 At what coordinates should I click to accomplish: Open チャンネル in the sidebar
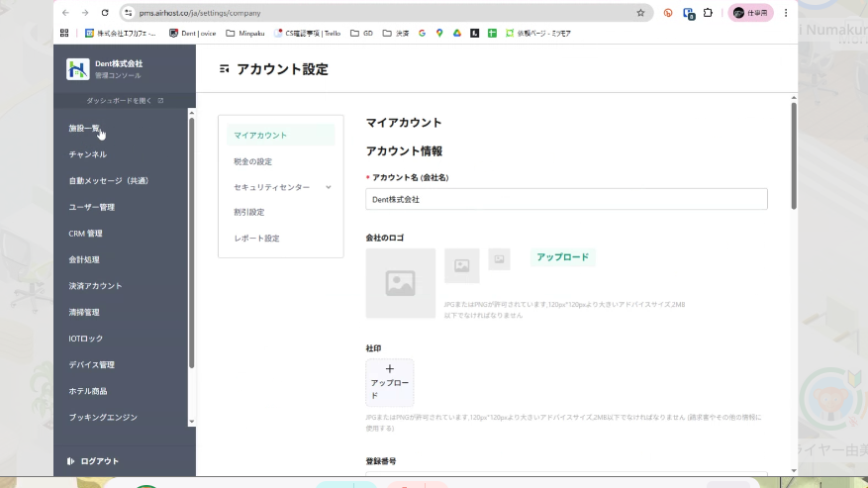(x=87, y=154)
